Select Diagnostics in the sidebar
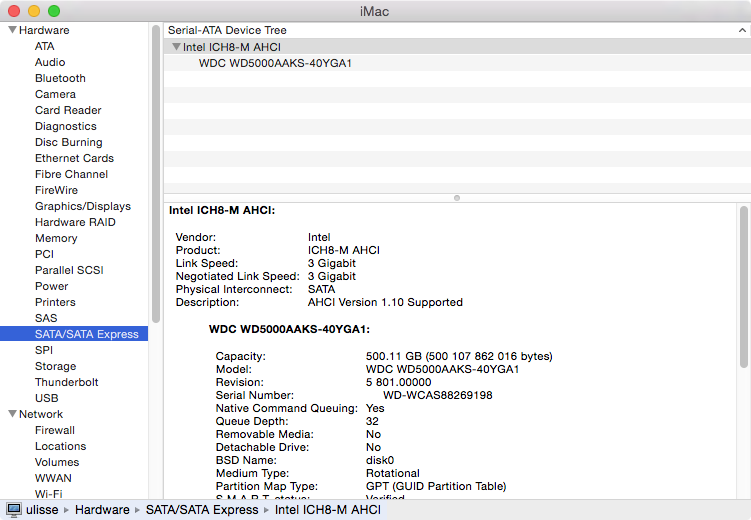This screenshot has height=520, width=751. click(66, 126)
